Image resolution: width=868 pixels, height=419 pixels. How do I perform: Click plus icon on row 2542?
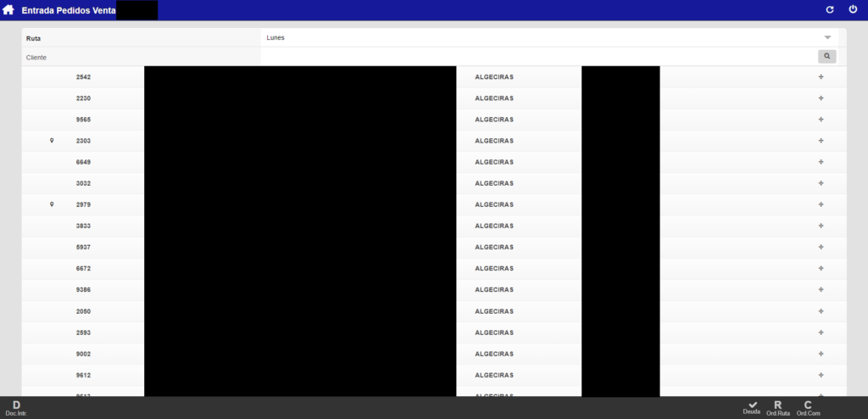click(821, 77)
